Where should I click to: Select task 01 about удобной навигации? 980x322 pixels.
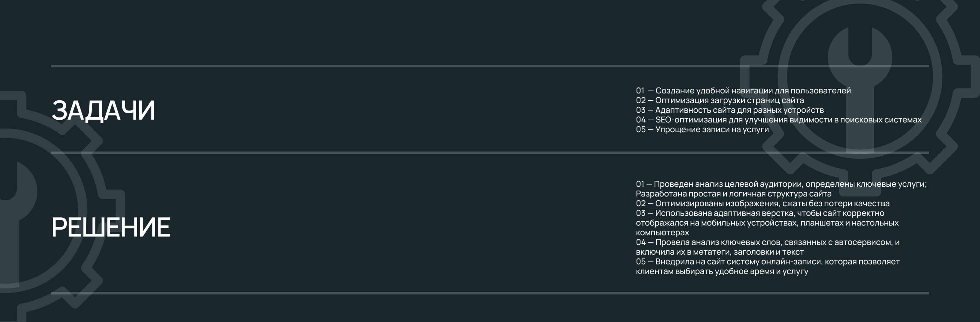coord(743,91)
